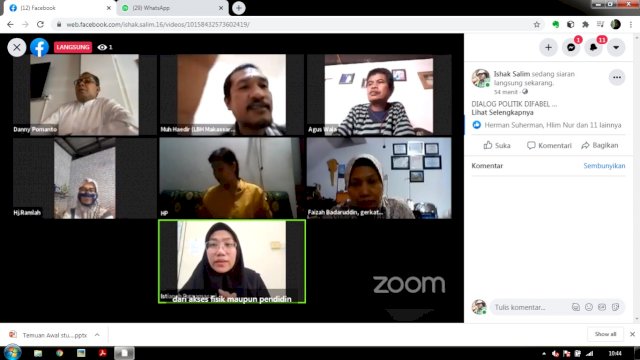This screenshot has width=640, height=360.
Task: Click Ishak Salim's profile picture
Action: click(x=480, y=78)
